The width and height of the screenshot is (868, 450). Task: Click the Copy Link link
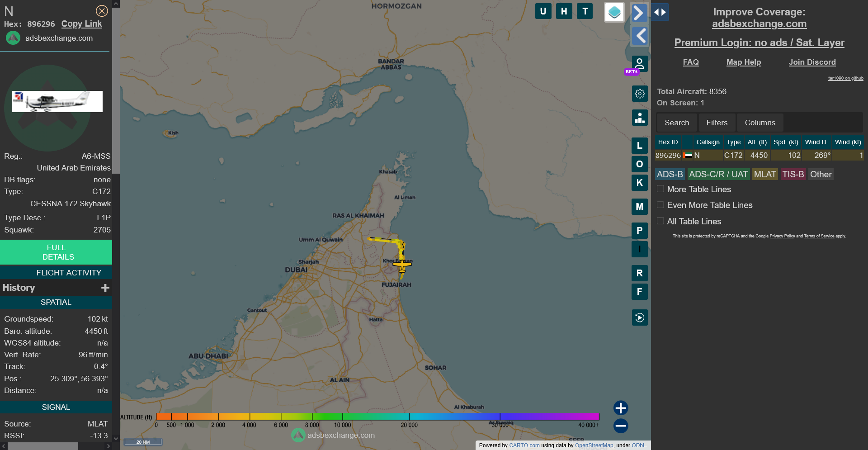coord(82,24)
